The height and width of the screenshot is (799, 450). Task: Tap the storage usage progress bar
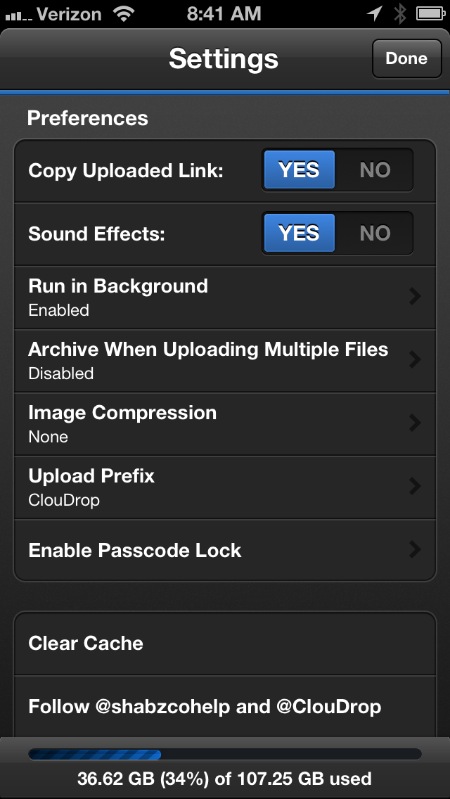tap(225, 754)
